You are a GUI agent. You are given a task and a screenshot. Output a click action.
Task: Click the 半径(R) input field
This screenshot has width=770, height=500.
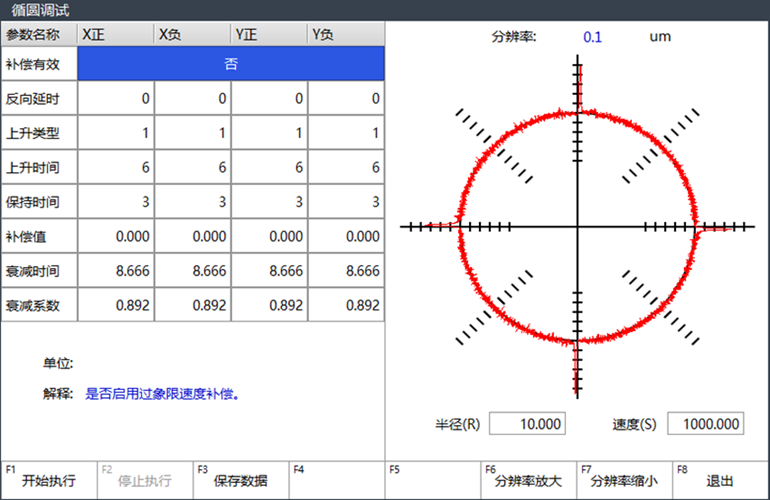point(528,423)
